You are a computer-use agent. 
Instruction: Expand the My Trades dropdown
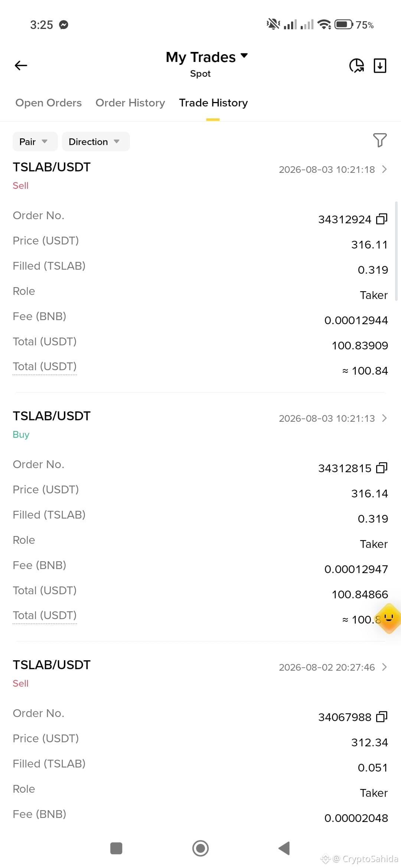pos(207,57)
